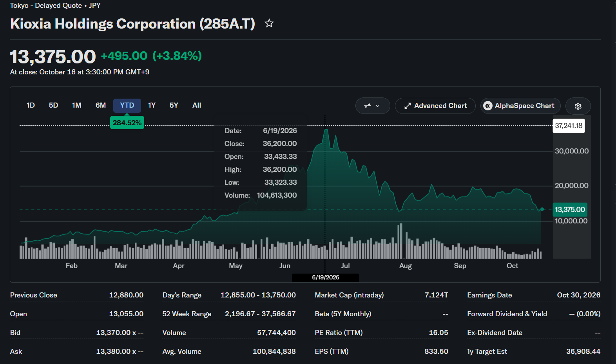Screen dimensions: 616x364
Task: Click tooltip Open value 33,433.33
Action: [x=280, y=157]
